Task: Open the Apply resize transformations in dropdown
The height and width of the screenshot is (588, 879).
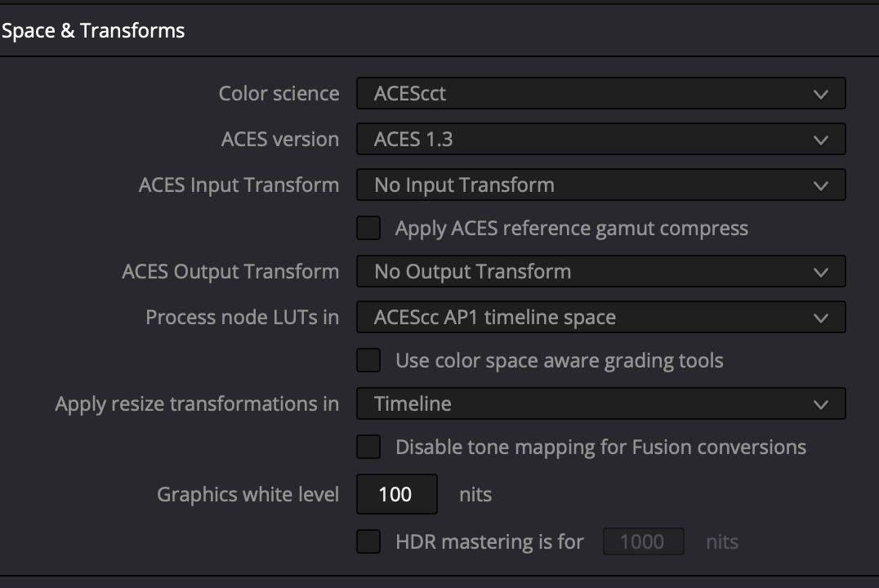Action: [x=600, y=404]
